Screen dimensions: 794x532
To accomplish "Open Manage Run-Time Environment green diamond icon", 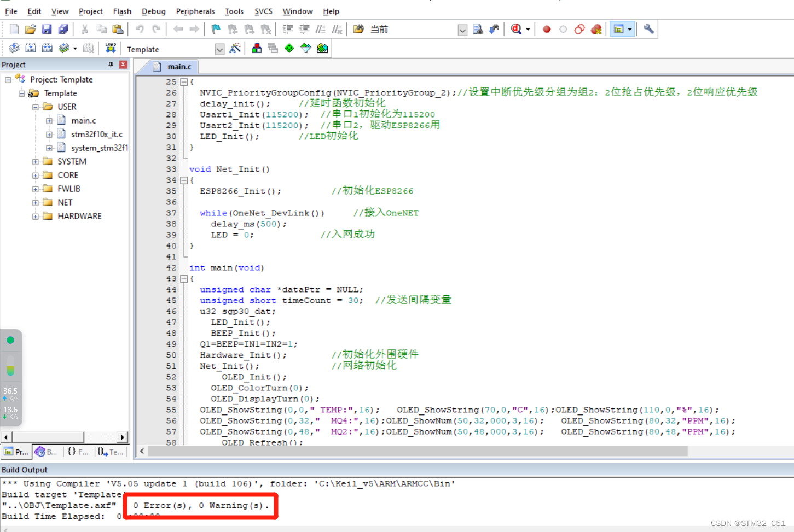I will coord(289,48).
